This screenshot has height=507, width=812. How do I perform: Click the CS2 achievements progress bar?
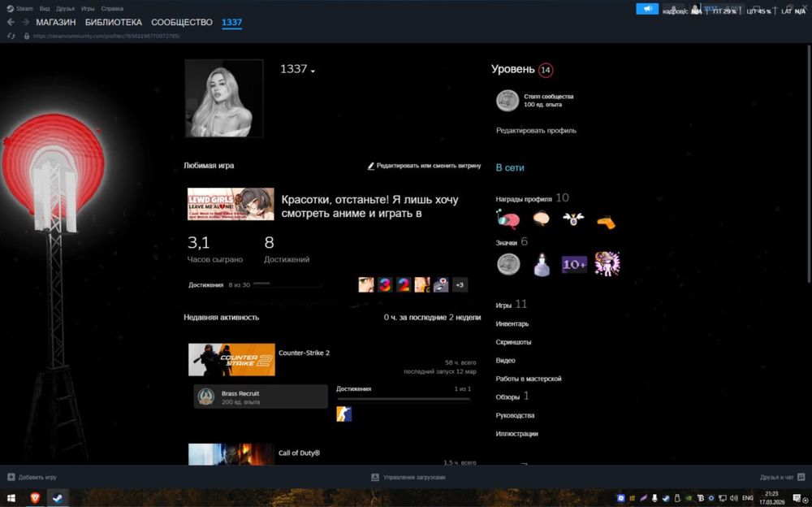click(404, 399)
